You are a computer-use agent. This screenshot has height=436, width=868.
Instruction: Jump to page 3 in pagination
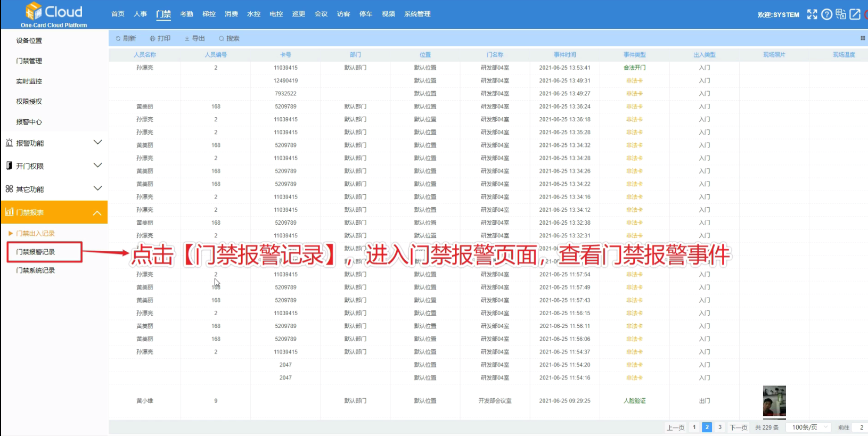pos(720,427)
